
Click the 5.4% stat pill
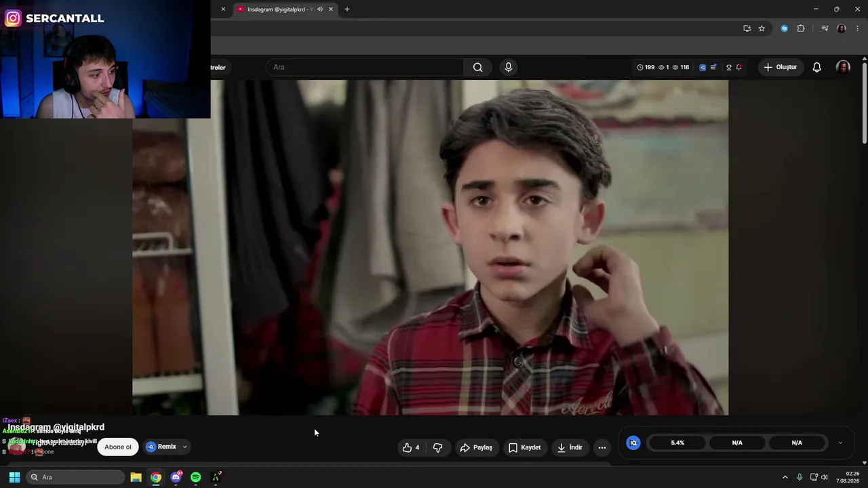[x=677, y=443]
